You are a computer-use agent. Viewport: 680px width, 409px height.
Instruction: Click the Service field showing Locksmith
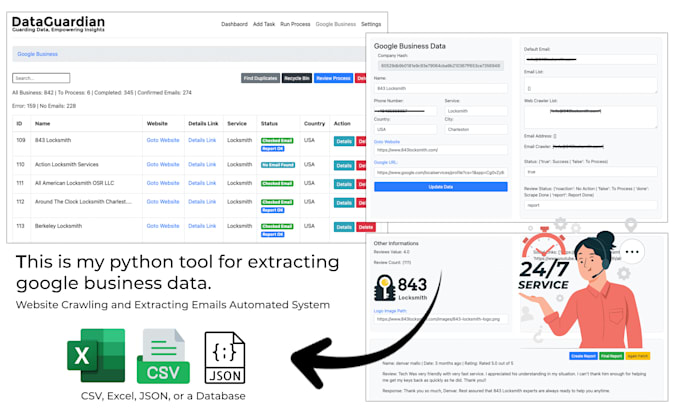point(476,111)
